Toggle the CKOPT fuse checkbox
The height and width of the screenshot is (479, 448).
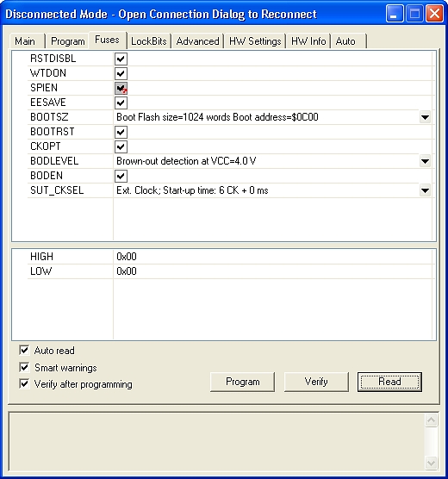coord(121,146)
